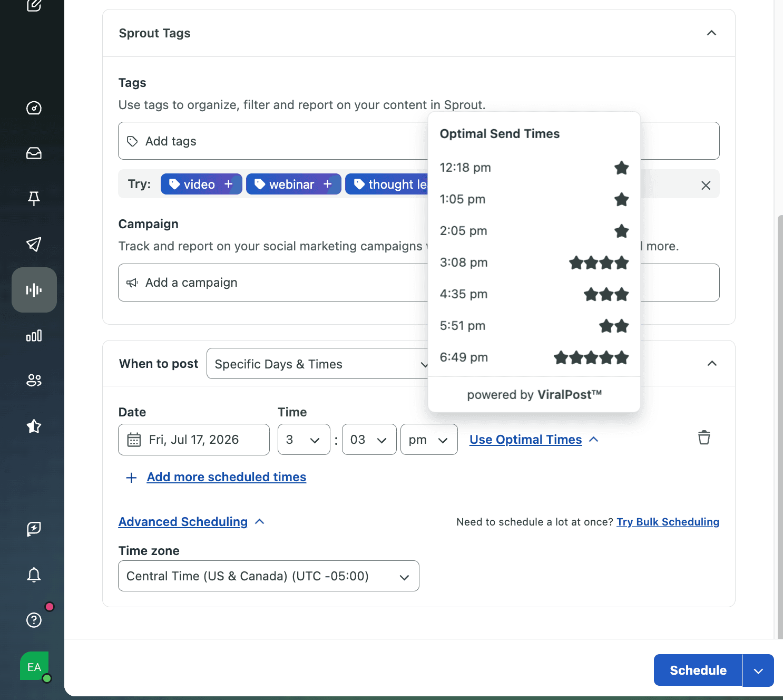Collapse the Sprout Tags section
The image size is (783, 700).
(711, 33)
